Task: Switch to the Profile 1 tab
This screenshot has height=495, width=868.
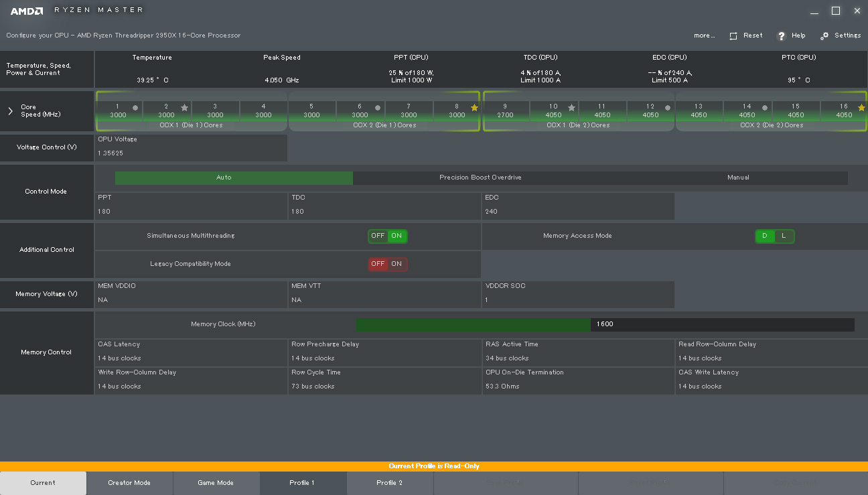Action: click(x=302, y=483)
